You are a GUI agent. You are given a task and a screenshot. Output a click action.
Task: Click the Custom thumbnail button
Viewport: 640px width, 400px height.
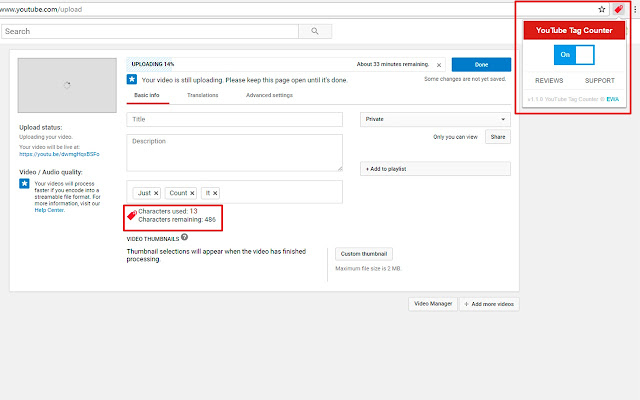point(364,254)
